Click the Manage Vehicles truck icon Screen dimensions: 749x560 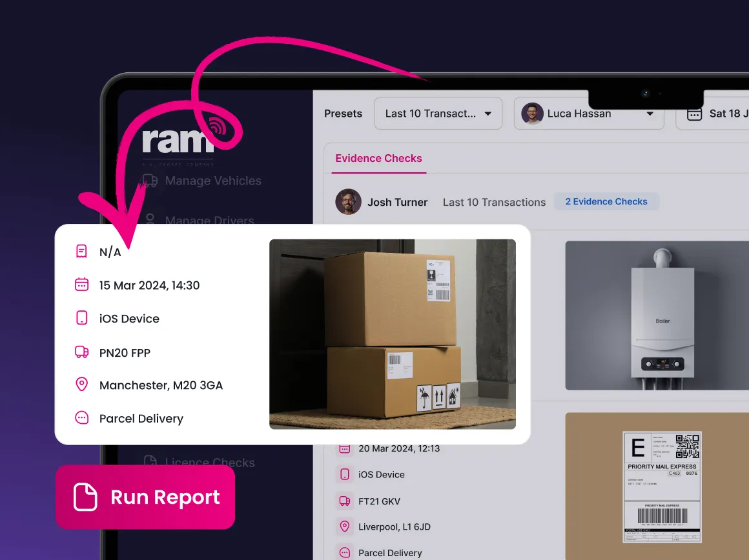(150, 181)
